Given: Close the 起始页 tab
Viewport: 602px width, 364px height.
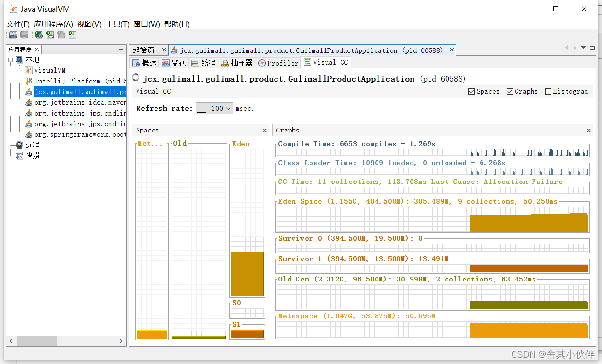Looking at the screenshot, I should point(164,50).
